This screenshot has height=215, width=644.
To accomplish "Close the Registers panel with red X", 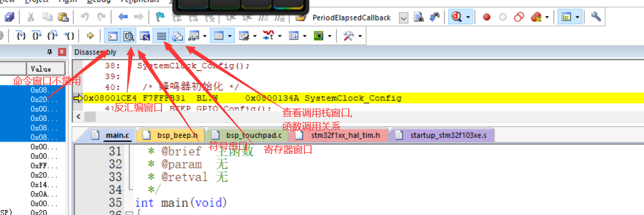I will coord(62,52).
